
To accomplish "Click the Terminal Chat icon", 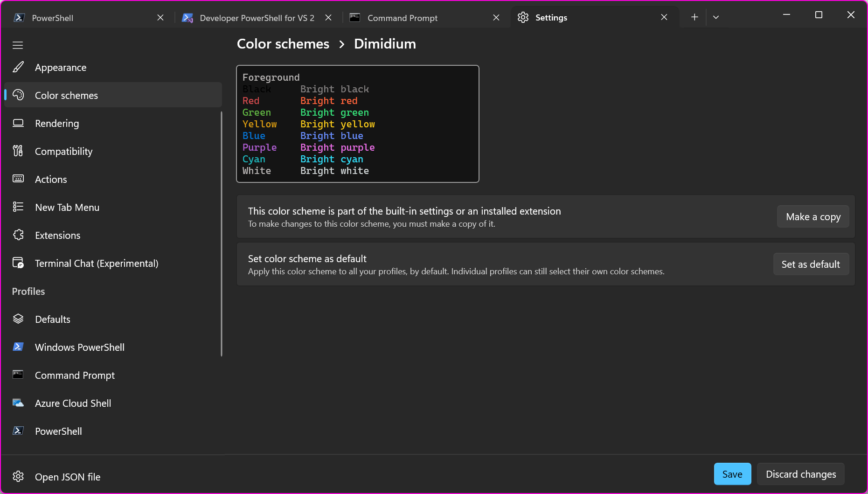I will (18, 263).
